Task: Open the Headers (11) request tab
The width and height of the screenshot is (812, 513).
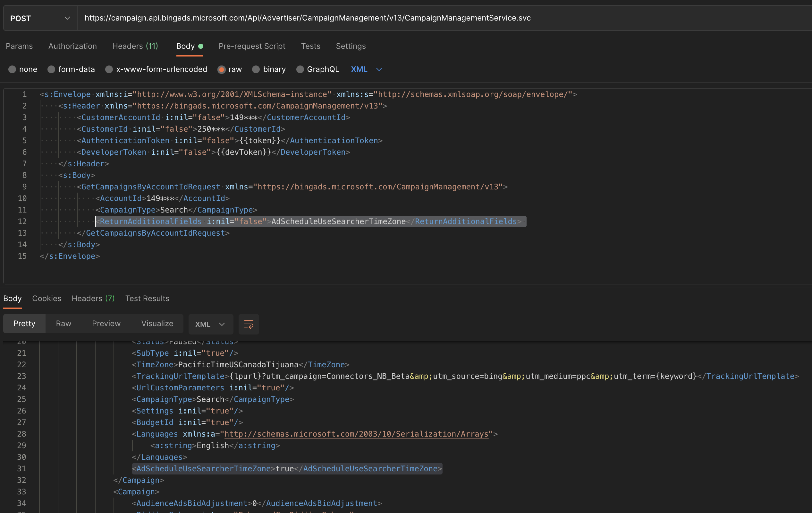Action: pyautogui.click(x=135, y=46)
